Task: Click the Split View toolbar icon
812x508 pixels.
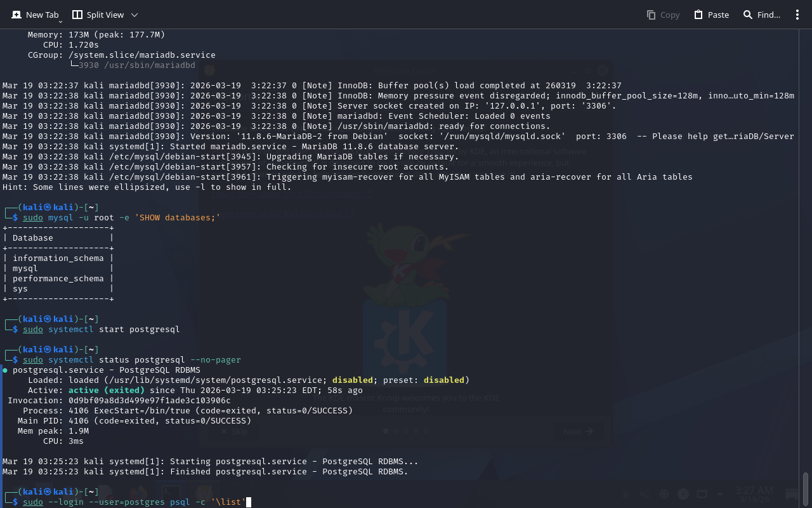Action: [77, 15]
